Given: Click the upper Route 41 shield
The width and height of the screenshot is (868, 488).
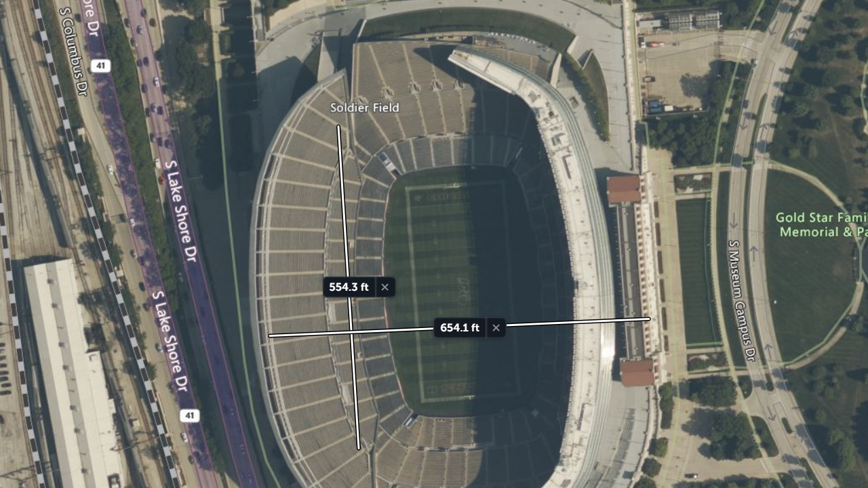Looking at the screenshot, I should click(x=101, y=66).
